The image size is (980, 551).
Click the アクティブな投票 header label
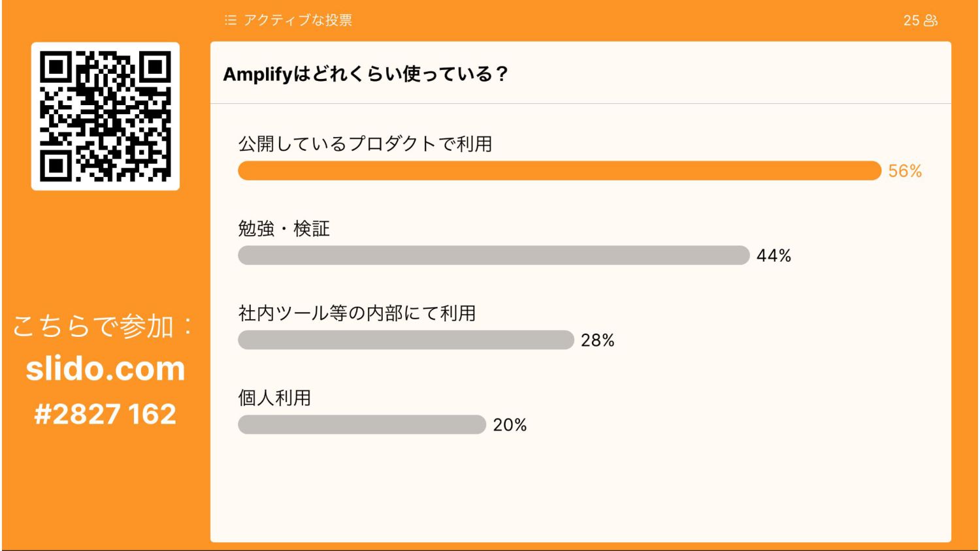pyautogui.click(x=298, y=20)
